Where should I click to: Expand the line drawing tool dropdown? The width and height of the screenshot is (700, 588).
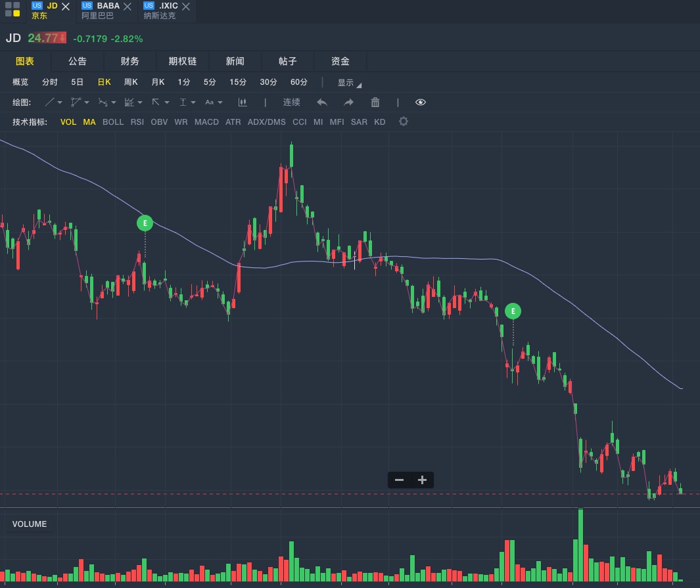60,102
